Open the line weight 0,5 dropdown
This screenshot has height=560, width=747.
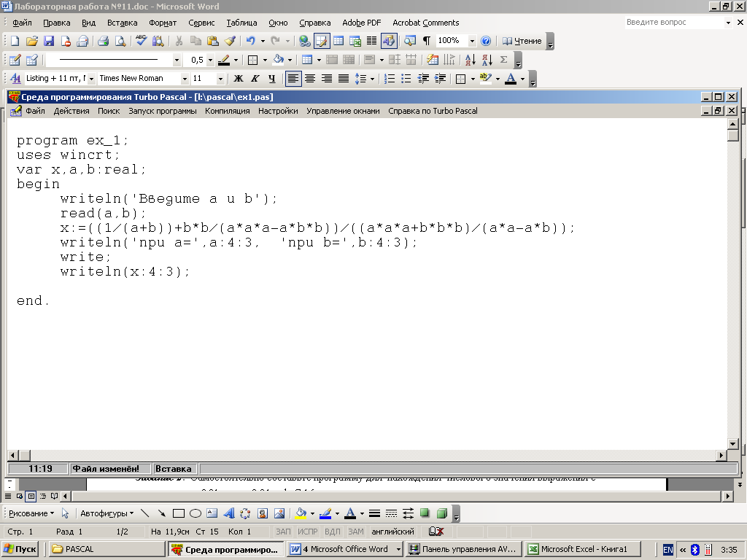click(210, 60)
